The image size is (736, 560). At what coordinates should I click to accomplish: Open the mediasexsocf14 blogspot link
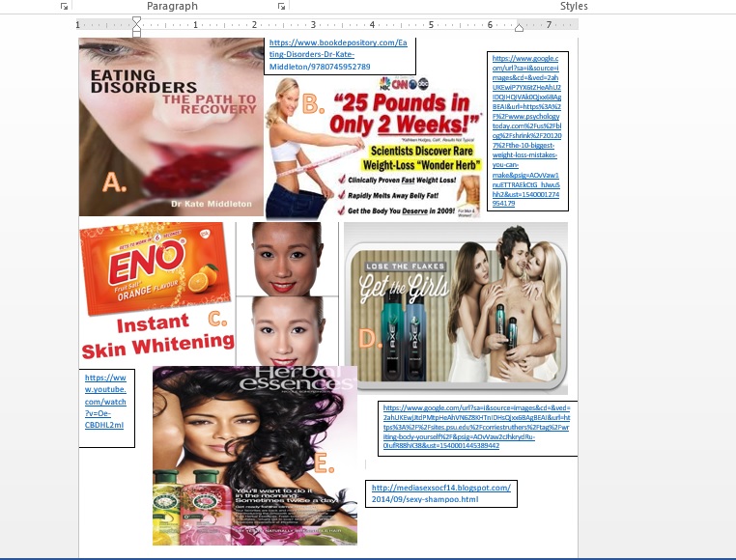coord(440,493)
